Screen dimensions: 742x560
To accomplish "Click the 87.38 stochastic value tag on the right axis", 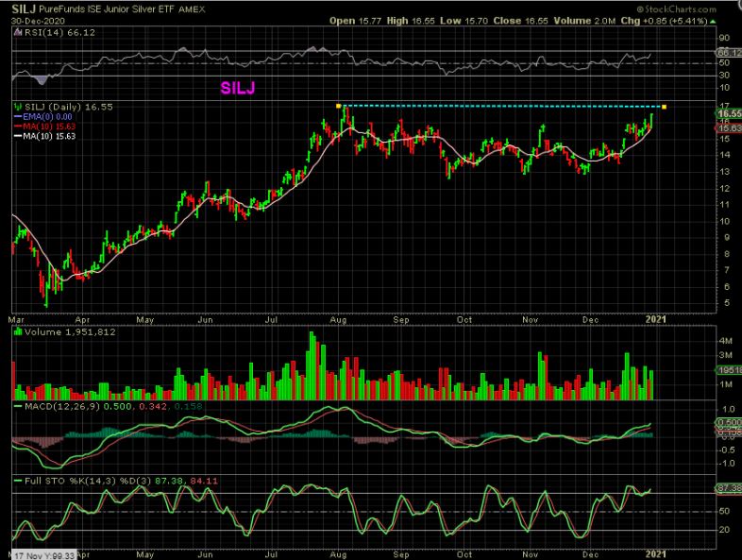I will pos(729,488).
